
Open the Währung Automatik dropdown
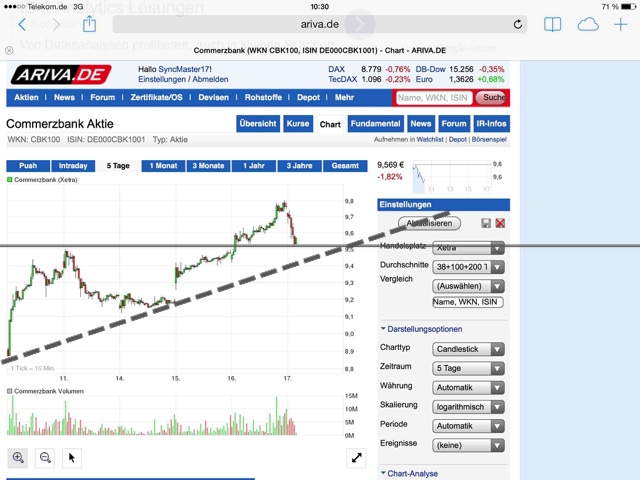point(468,387)
